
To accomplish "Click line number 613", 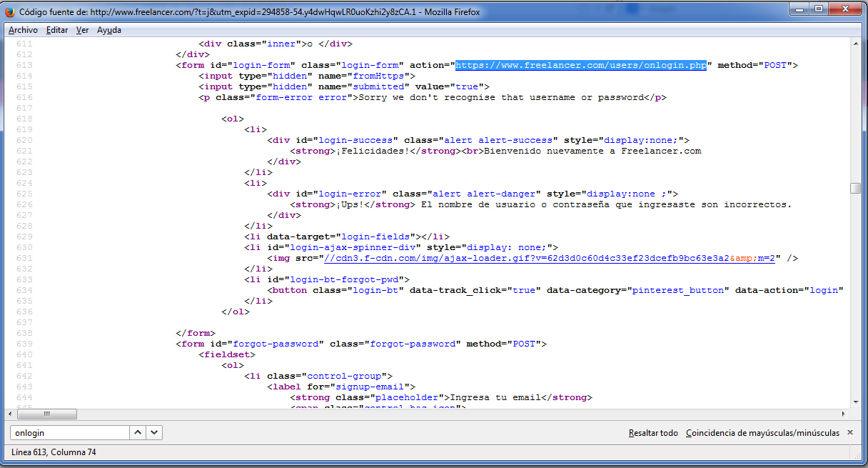I will [24, 65].
